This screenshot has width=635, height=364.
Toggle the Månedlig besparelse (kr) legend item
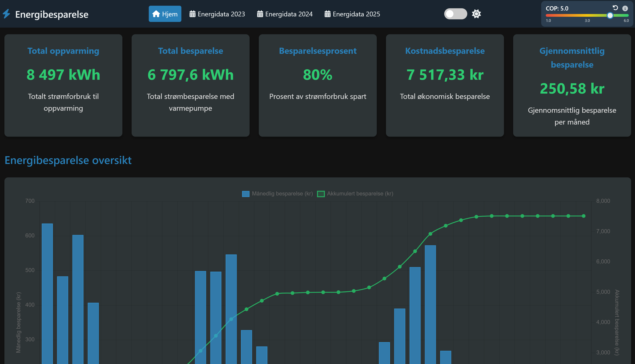[x=278, y=194]
